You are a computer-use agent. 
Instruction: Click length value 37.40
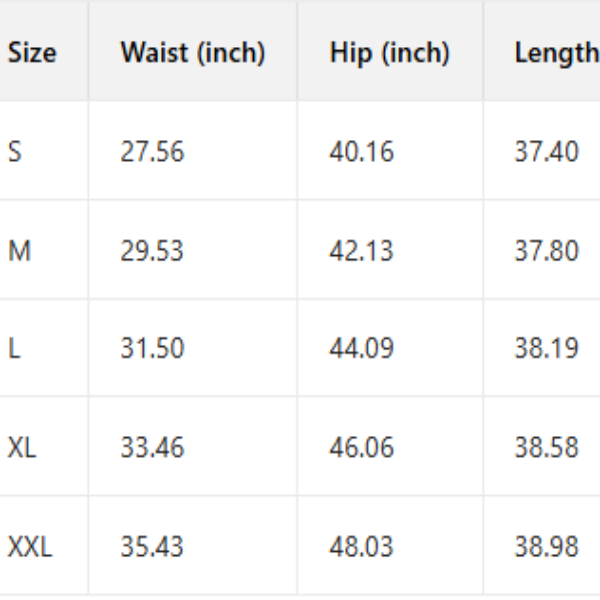[546, 152]
